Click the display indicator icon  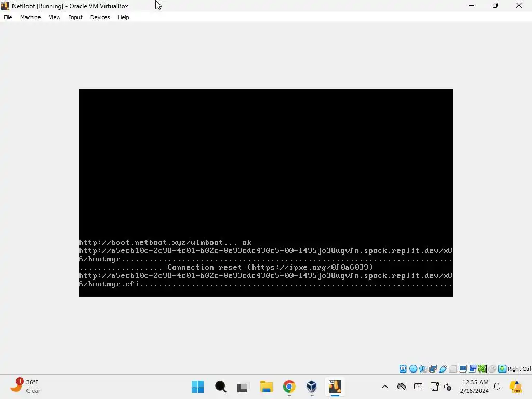462,369
